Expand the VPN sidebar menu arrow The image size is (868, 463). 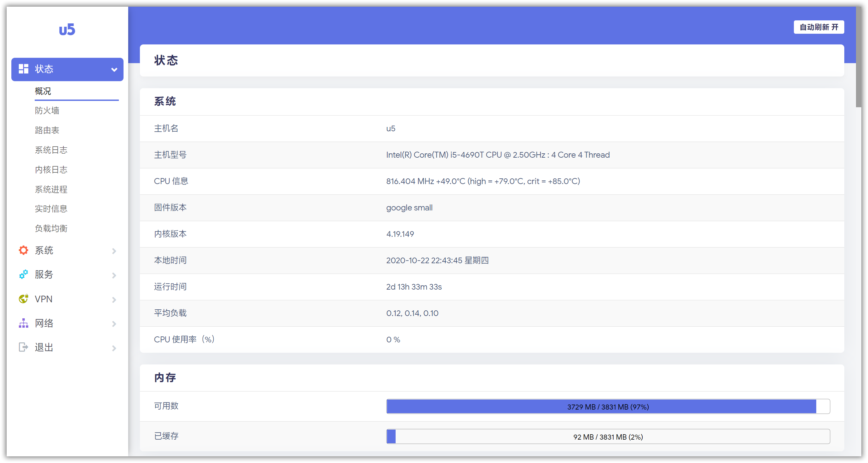tap(114, 299)
